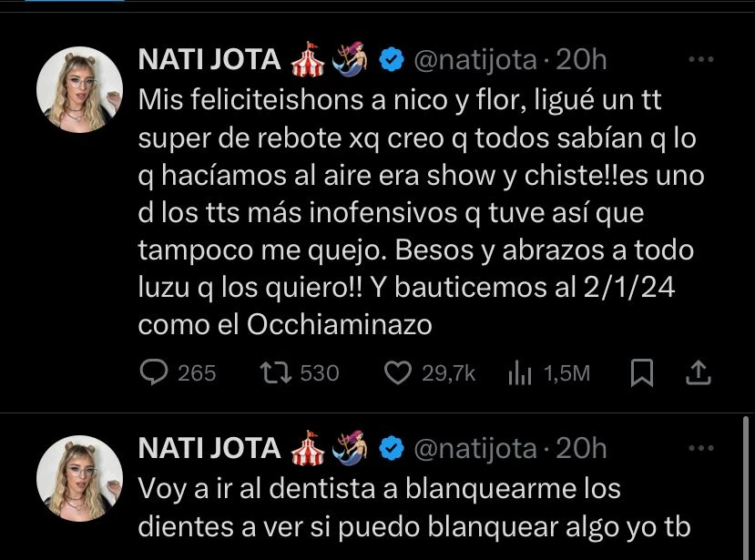Click the 20h timestamp on the dentista tweet
The height and width of the screenshot is (560, 755).
click(581, 448)
